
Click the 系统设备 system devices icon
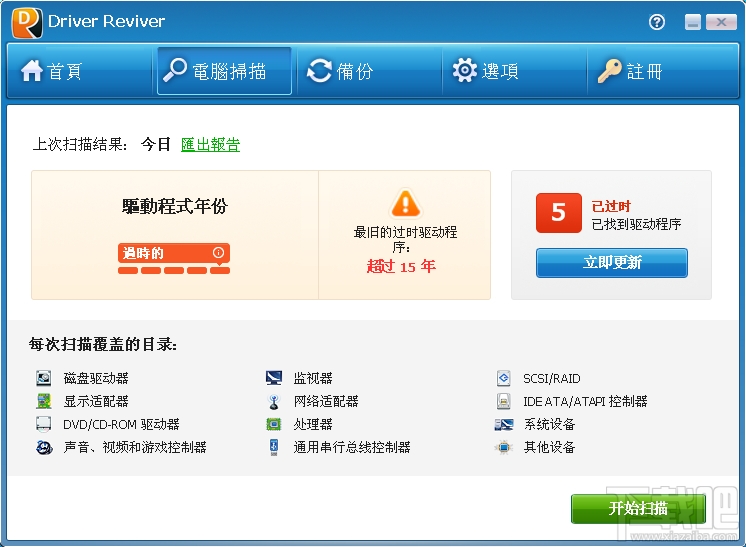pyautogui.click(x=504, y=424)
